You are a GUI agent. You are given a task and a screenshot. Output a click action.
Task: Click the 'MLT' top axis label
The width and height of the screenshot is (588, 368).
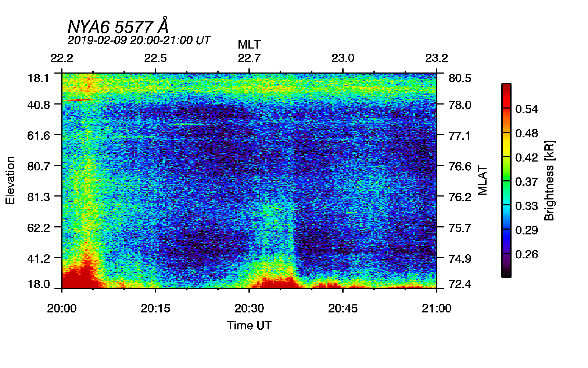tap(249, 45)
